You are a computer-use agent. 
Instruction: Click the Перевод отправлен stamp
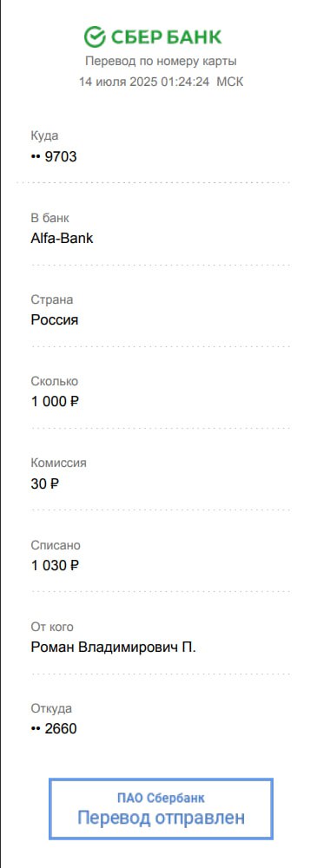click(161, 809)
